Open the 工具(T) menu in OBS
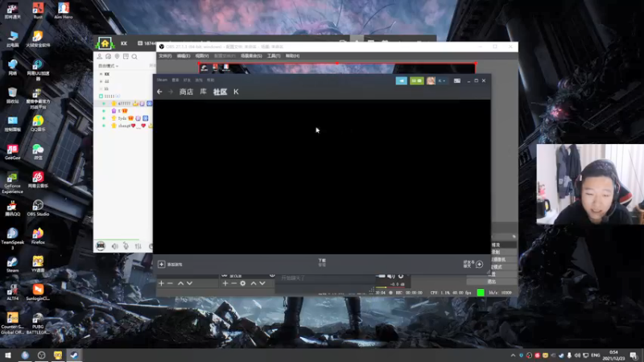Image resolution: width=644 pixels, height=362 pixels. pos(274,56)
